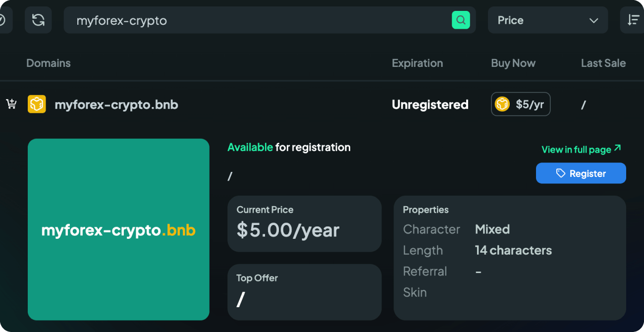Expand the Price dropdown chevron
Viewport: 644px width, 332px height.
[593, 20]
